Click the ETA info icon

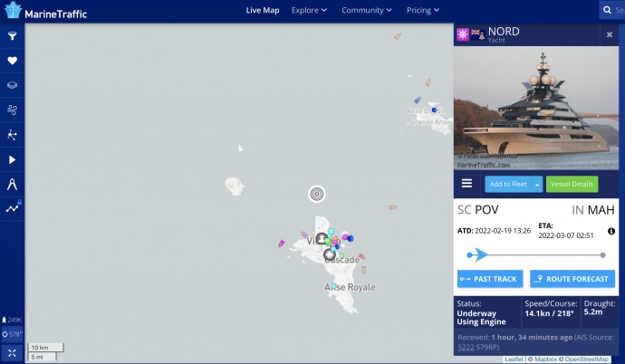(611, 232)
